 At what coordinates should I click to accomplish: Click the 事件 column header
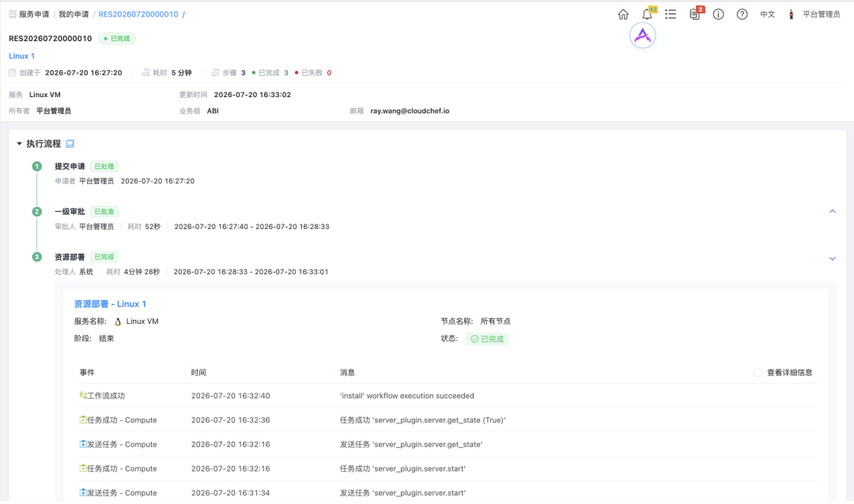[x=87, y=372]
